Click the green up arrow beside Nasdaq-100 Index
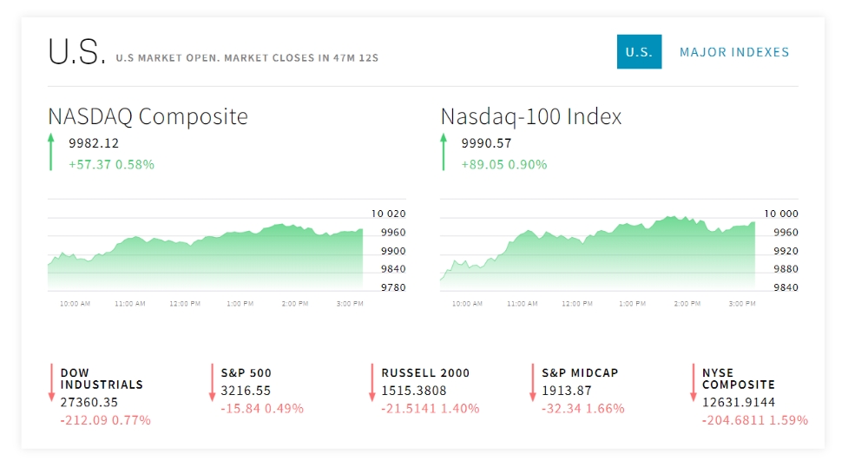This screenshot has height=461, width=868. point(444,152)
